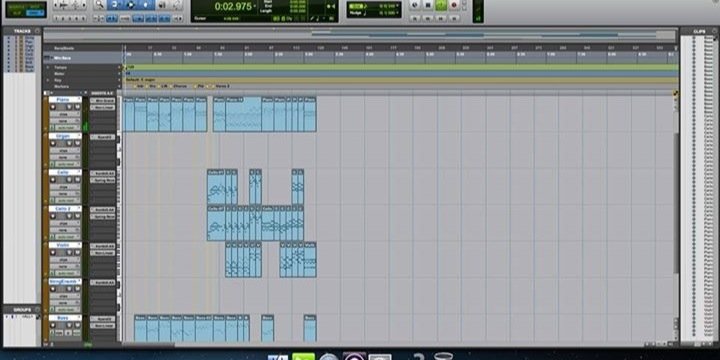Open Piano automation mode dropdown
Screen dimensions: 720x360
coord(67,127)
